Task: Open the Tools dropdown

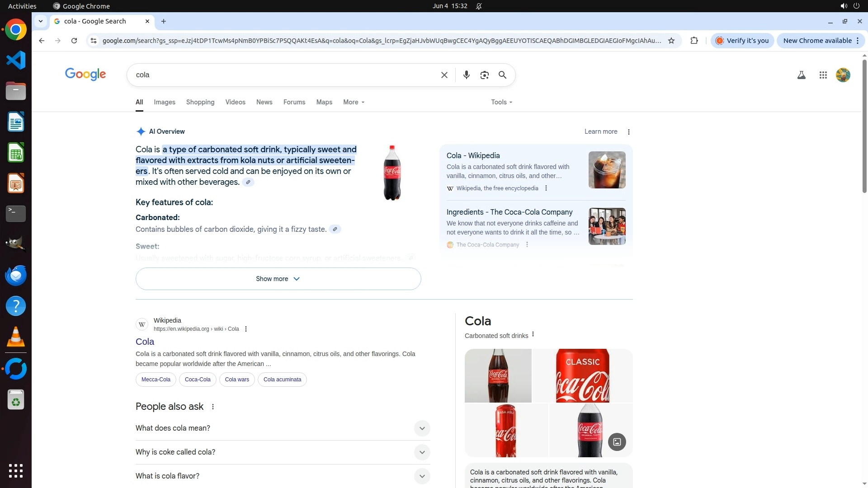Action: coord(501,102)
